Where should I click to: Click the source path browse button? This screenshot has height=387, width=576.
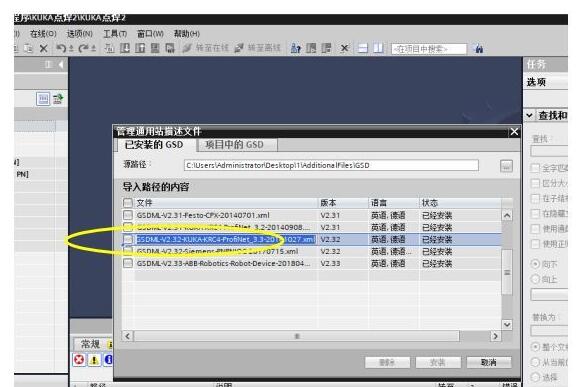pyautogui.click(x=506, y=166)
